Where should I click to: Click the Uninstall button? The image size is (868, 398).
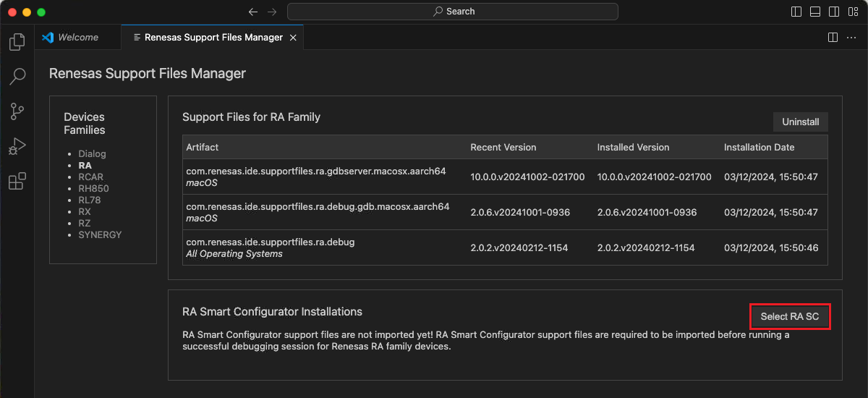coord(801,122)
